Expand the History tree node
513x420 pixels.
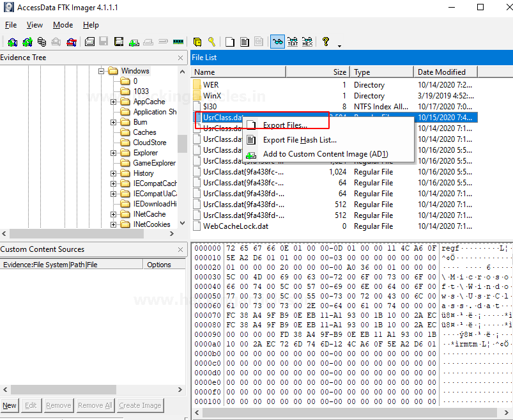pyautogui.click(x=113, y=173)
